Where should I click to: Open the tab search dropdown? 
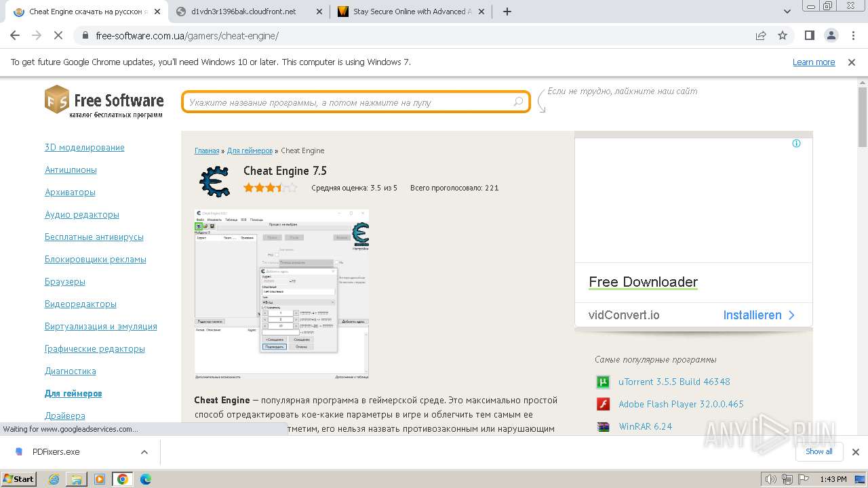pyautogui.click(x=787, y=12)
